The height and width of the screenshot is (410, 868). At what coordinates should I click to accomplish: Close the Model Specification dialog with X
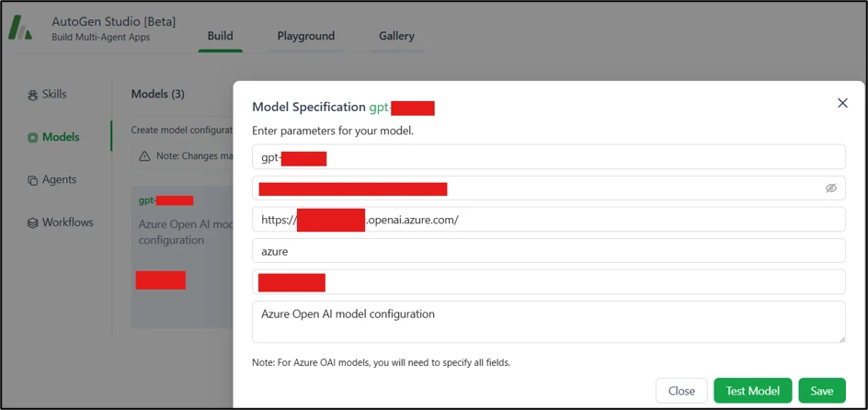tap(842, 103)
